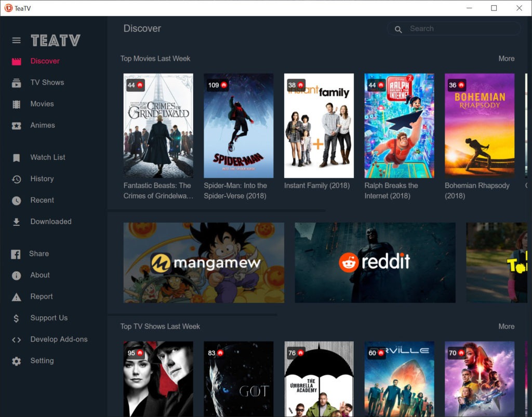
Task: Open the Animes star icon
Action: click(17, 125)
